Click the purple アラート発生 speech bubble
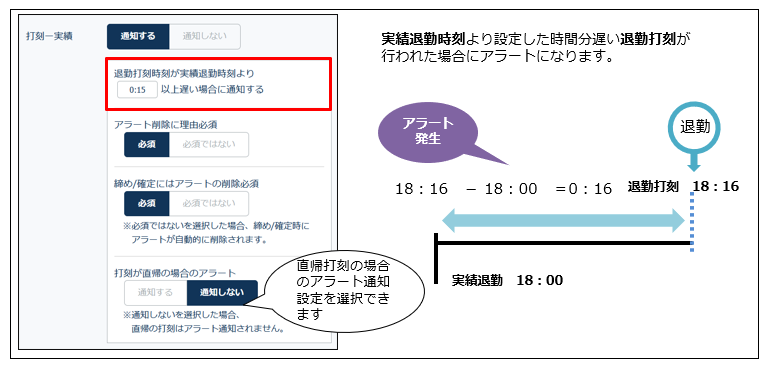 [429, 133]
